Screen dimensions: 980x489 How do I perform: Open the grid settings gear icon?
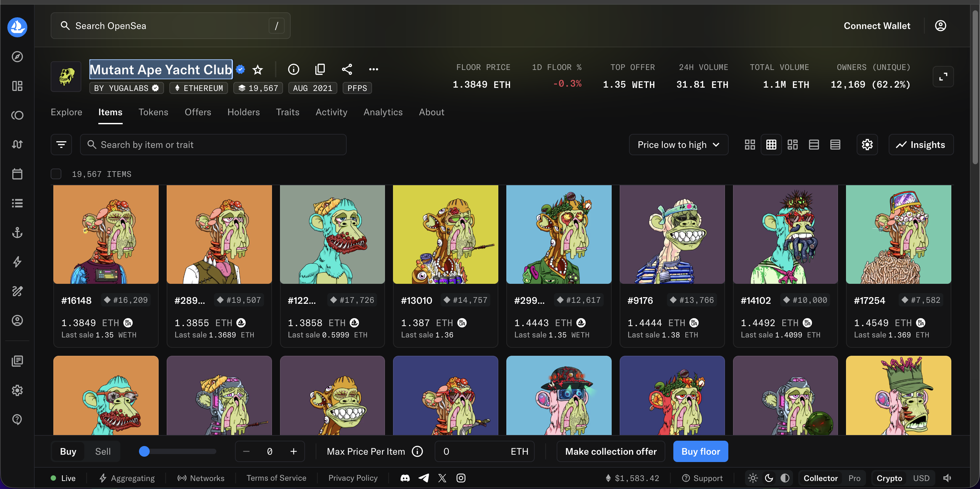point(867,145)
